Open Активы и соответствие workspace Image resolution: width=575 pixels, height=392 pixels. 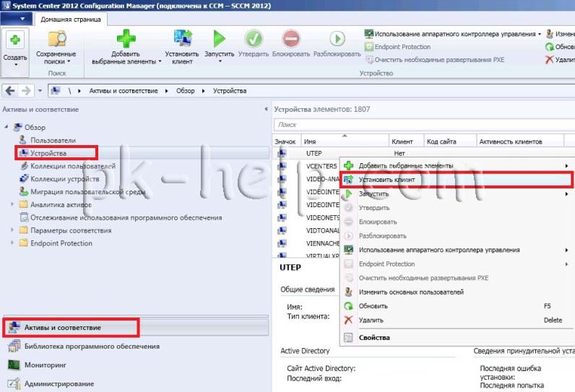[136, 327]
